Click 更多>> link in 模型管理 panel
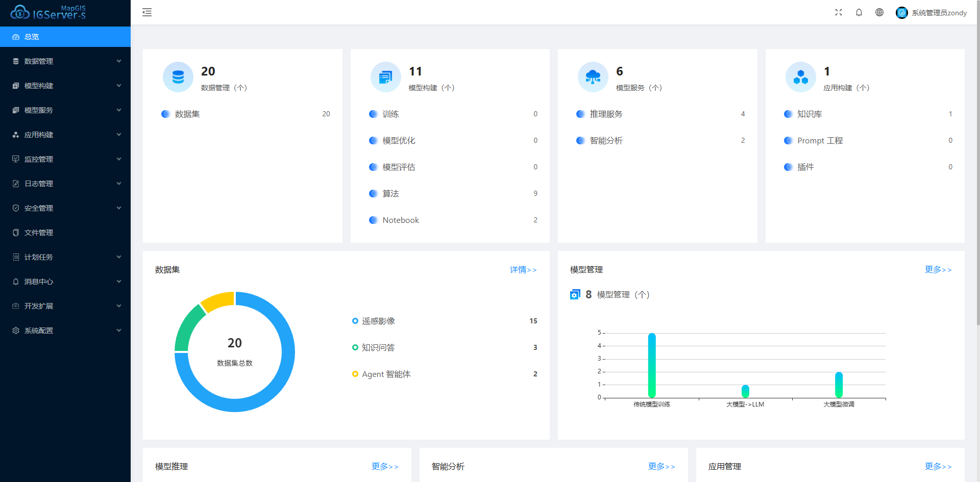The width and height of the screenshot is (980, 482). pyautogui.click(x=938, y=270)
